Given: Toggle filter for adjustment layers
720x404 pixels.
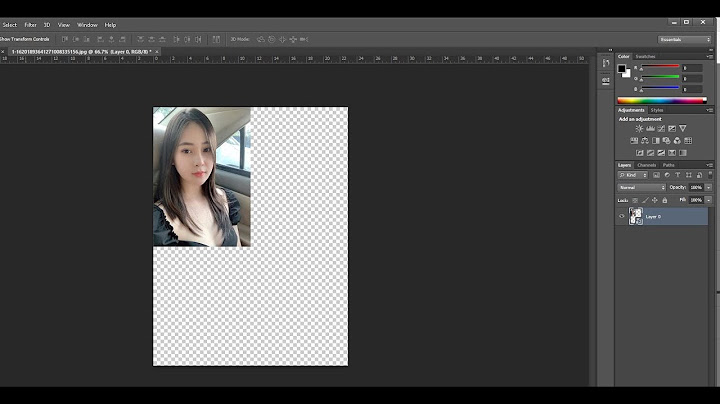Looking at the screenshot, I should coord(667,175).
